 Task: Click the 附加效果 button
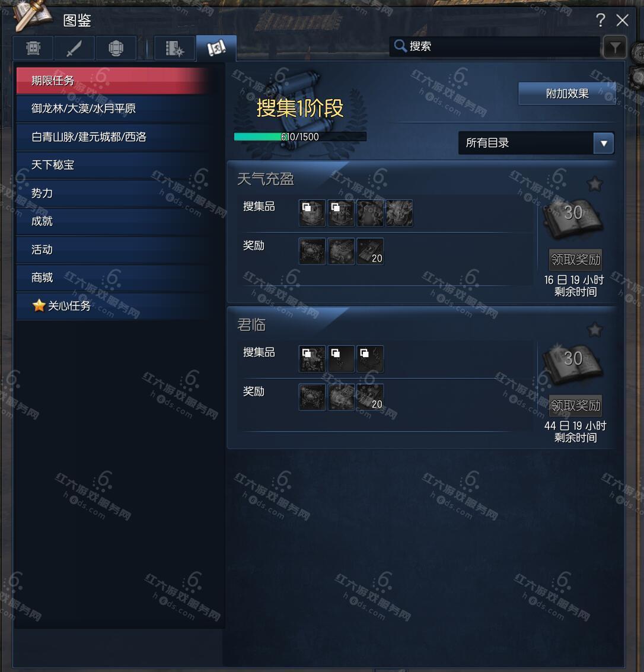567,94
